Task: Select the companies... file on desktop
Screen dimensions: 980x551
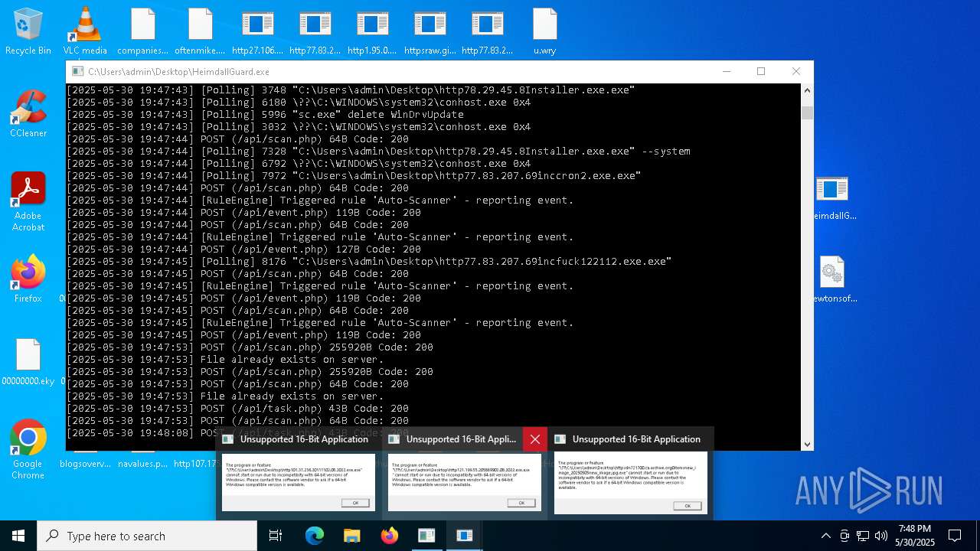Action: click(x=142, y=32)
